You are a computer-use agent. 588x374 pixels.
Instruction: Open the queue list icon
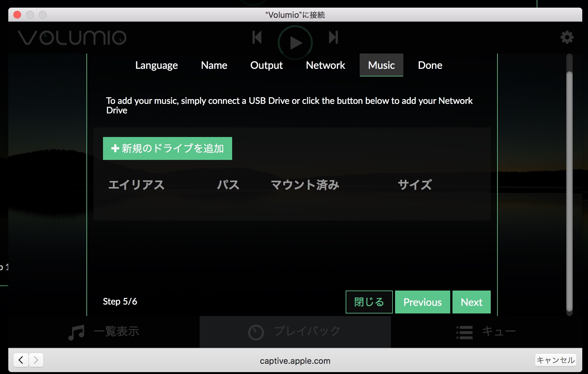pyautogui.click(x=465, y=332)
